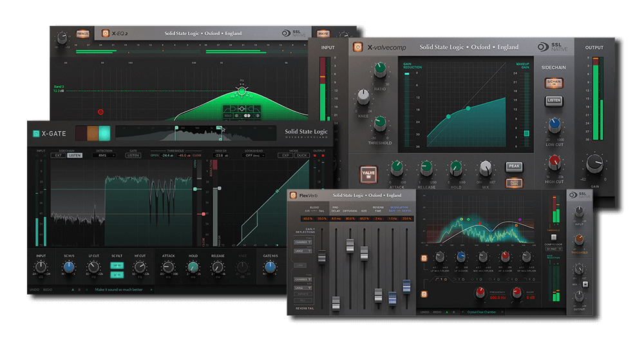Viewport: 644px width, 339px height.
Task: Toggle the FlexVerb multiplier section orange enable button
Action: pos(424,258)
